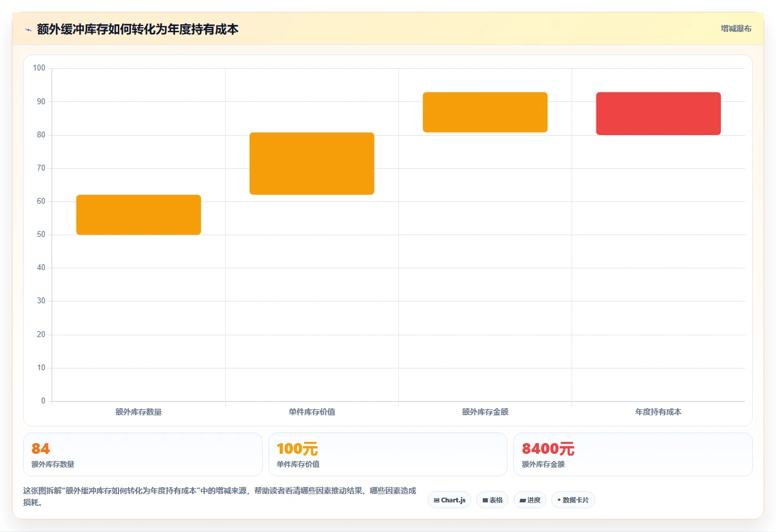This screenshot has width=776, height=532.
Task: Click the x-axis label 年度持有成本
Action: click(x=658, y=412)
